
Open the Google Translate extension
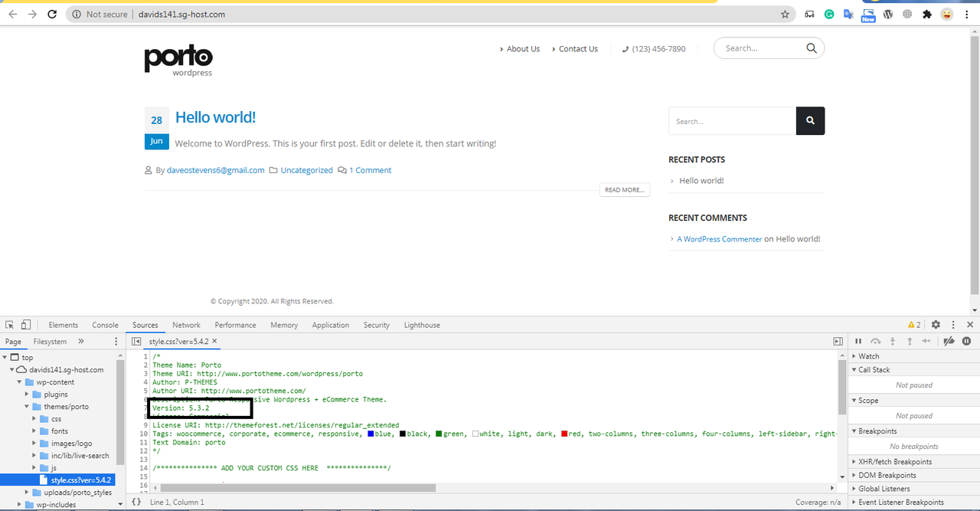pyautogui.click(x=848, y=14)
